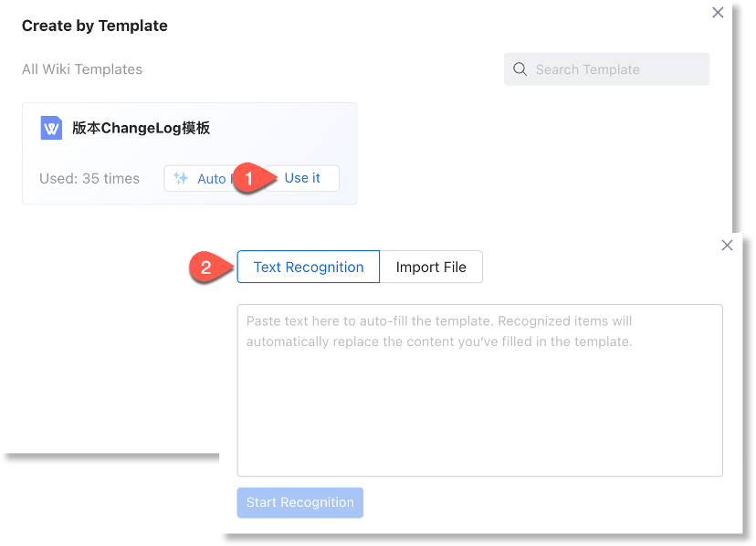Image resolution: width=756 pixels, height=546 pixels.
Task: Click the All Wiki Templates heading
Action: click(82, 69)
